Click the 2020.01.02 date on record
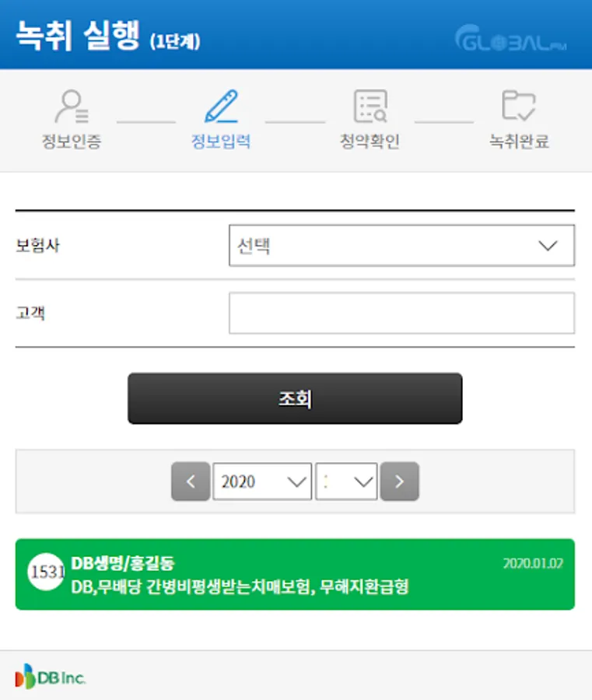 533,563
